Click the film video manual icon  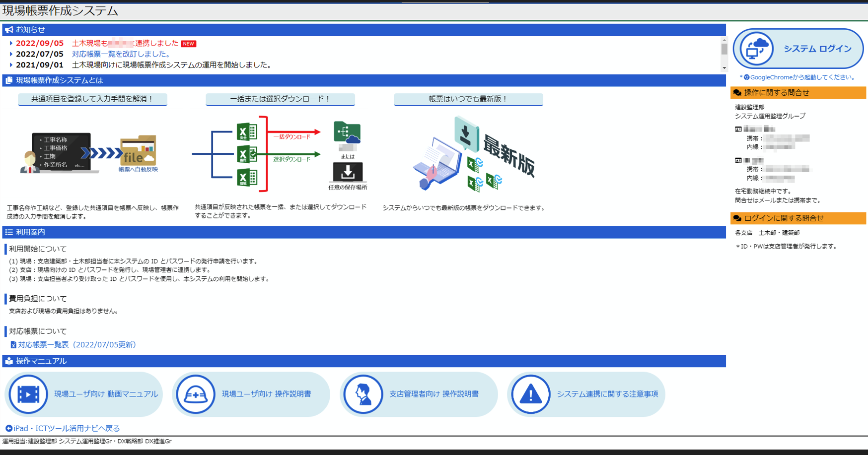pos(28,394)
